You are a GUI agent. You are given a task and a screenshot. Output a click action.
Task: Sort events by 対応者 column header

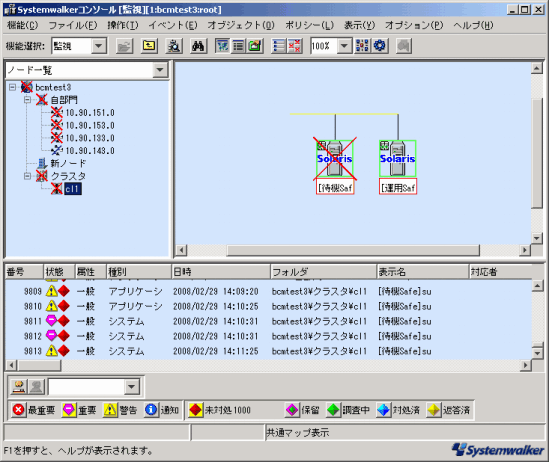pyautogui.click(x=501, y=272)
